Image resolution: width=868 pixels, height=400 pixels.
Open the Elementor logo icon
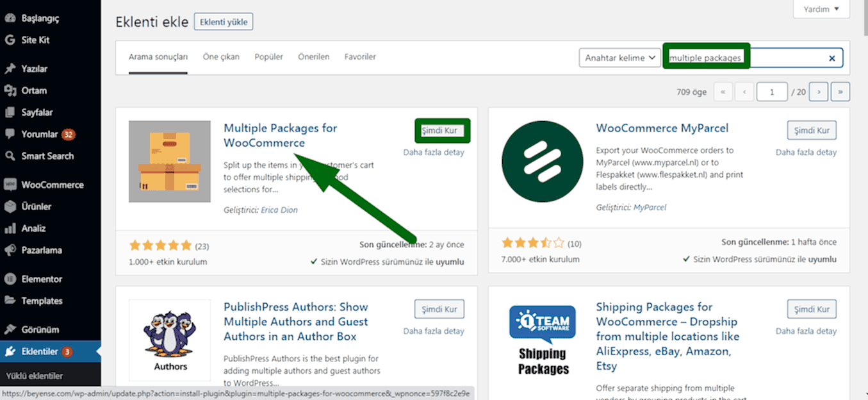pyautogui.click(x=10, y=279)
